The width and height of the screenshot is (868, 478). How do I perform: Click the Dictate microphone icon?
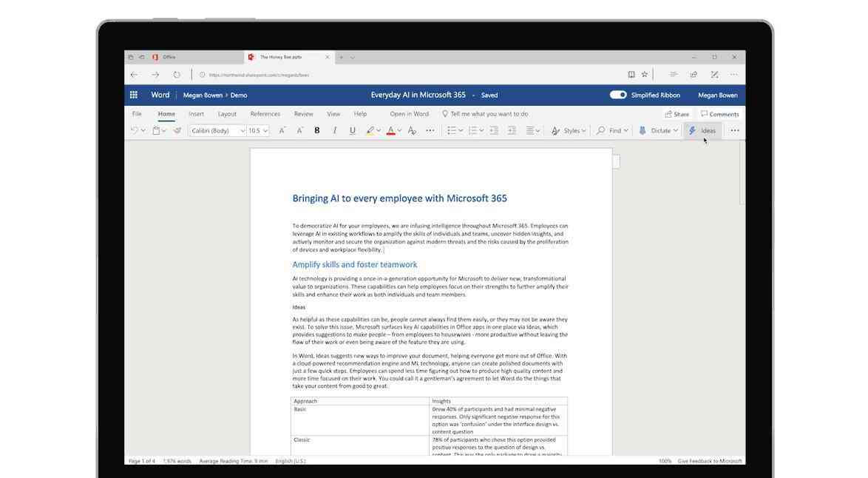(x=642, y=131)
